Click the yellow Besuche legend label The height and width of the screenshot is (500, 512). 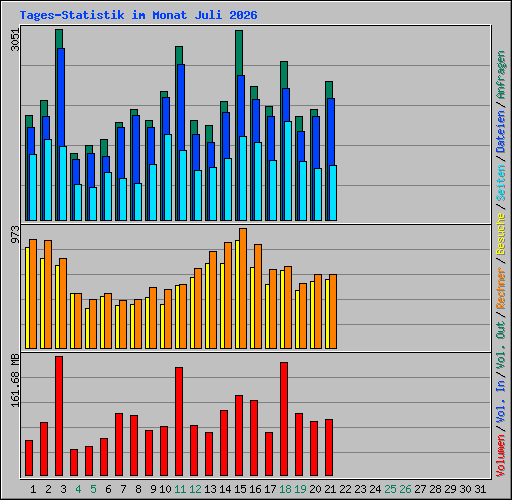pos(501,235)
